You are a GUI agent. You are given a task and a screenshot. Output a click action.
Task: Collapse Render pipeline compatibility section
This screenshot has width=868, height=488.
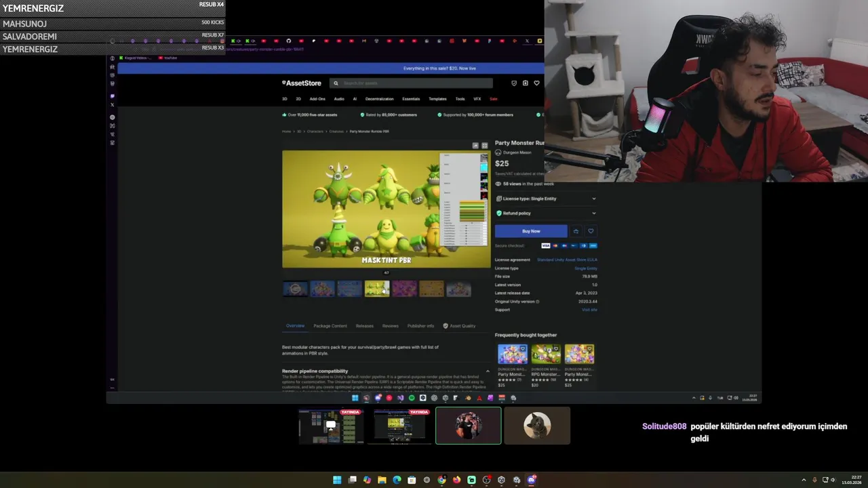(488, 371)
